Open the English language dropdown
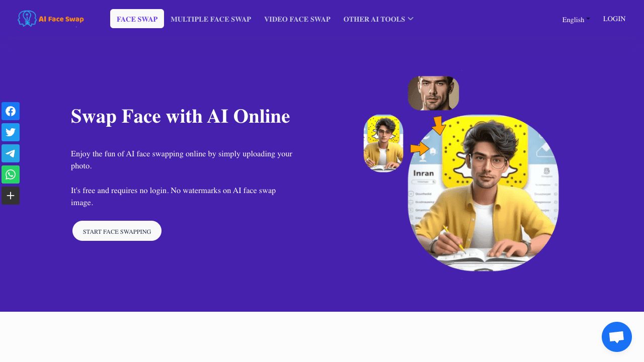 tap(576, 20)
